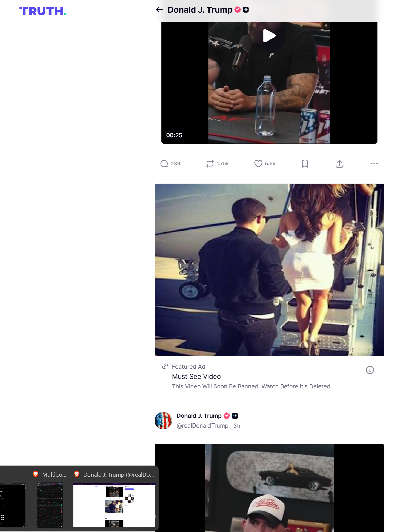Viewport: 400px width, 532px height.
Task: Open the Must See Video ad link
Action: pos(196,377)
